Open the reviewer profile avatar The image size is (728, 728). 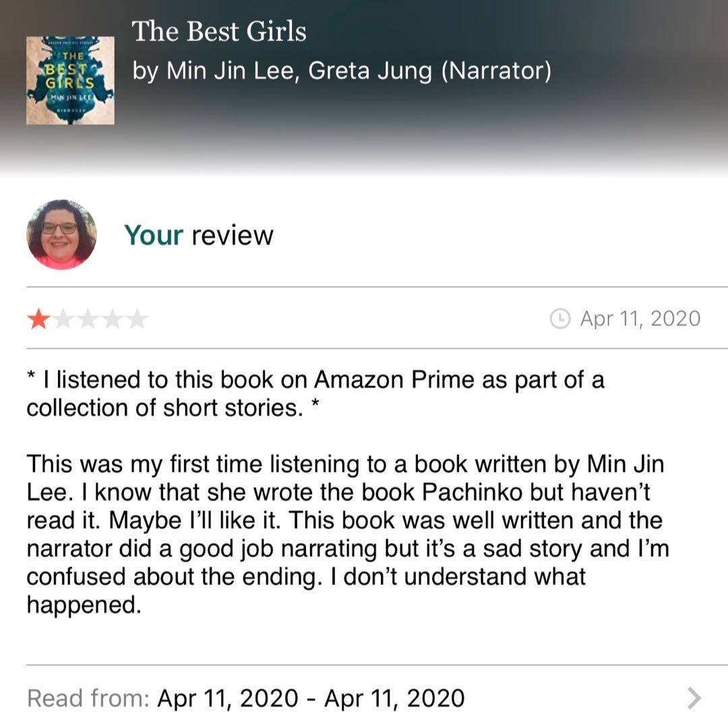(x=61, y=235)
